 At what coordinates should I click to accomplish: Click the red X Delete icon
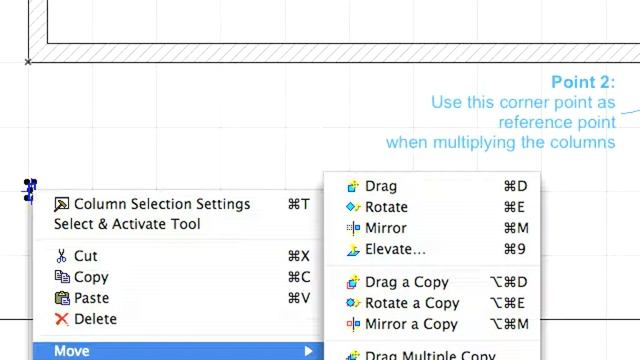click(62, 319)
